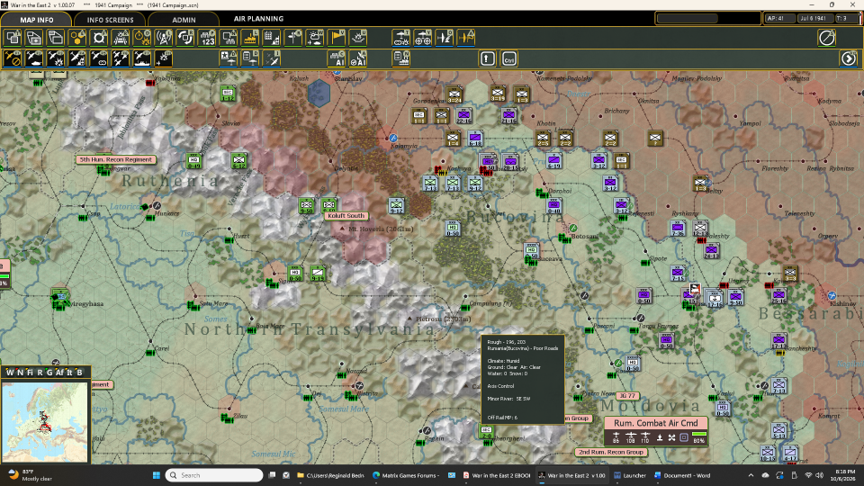Toggle the W letter above minimap
Viewport: 864px width, 486px height.
pos(9,372)
